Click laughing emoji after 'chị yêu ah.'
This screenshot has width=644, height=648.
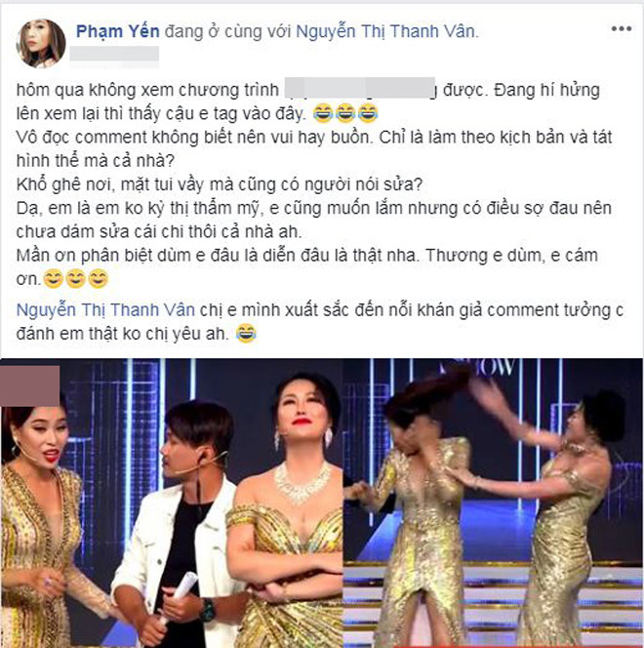[246, 334]
